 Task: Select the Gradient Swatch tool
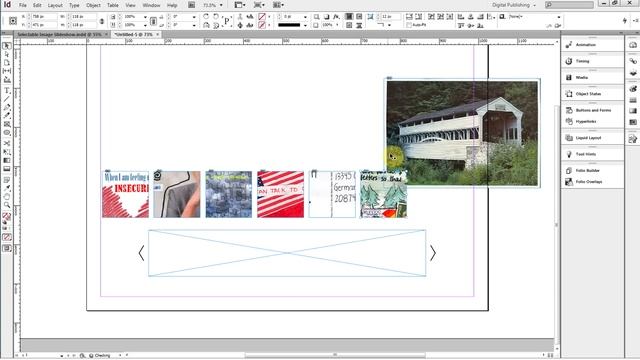pos(7,160)
